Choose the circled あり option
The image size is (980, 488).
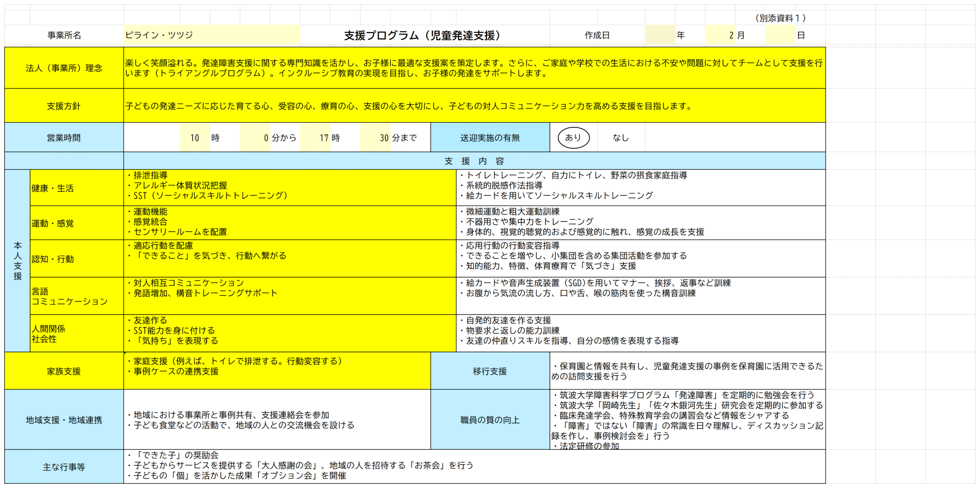(573, 137)
